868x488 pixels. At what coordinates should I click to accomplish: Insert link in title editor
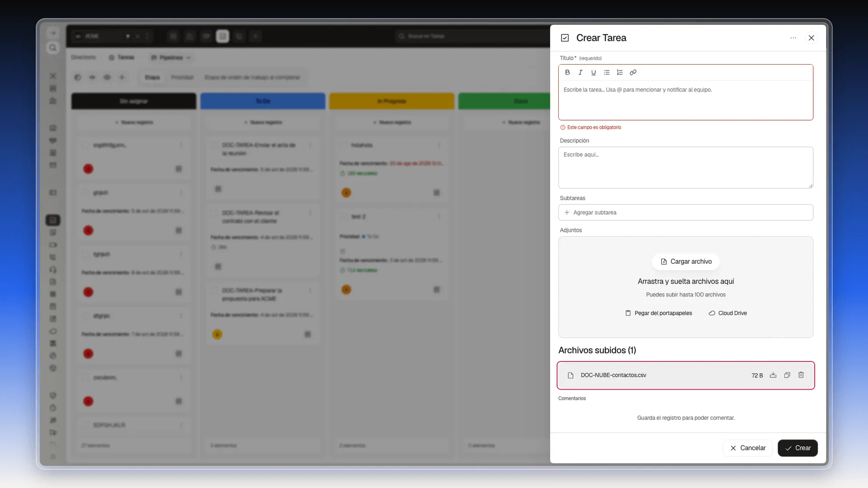[x=633, y=72]
